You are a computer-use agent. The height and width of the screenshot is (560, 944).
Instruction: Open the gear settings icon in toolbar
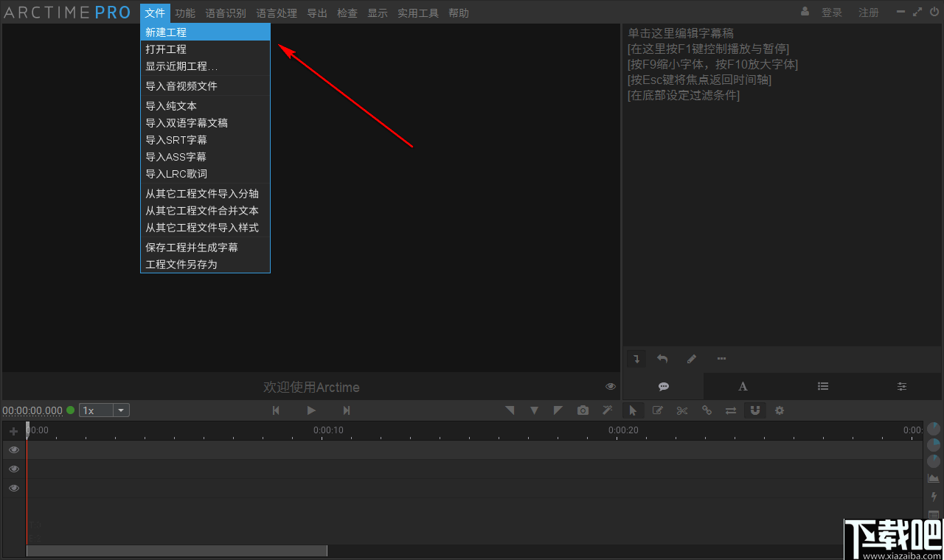pos(780,410)
